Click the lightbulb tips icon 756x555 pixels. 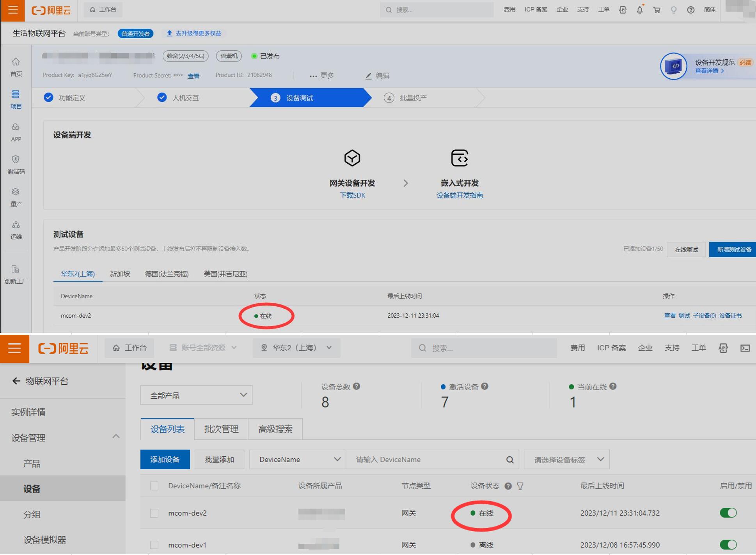[674, 10]
